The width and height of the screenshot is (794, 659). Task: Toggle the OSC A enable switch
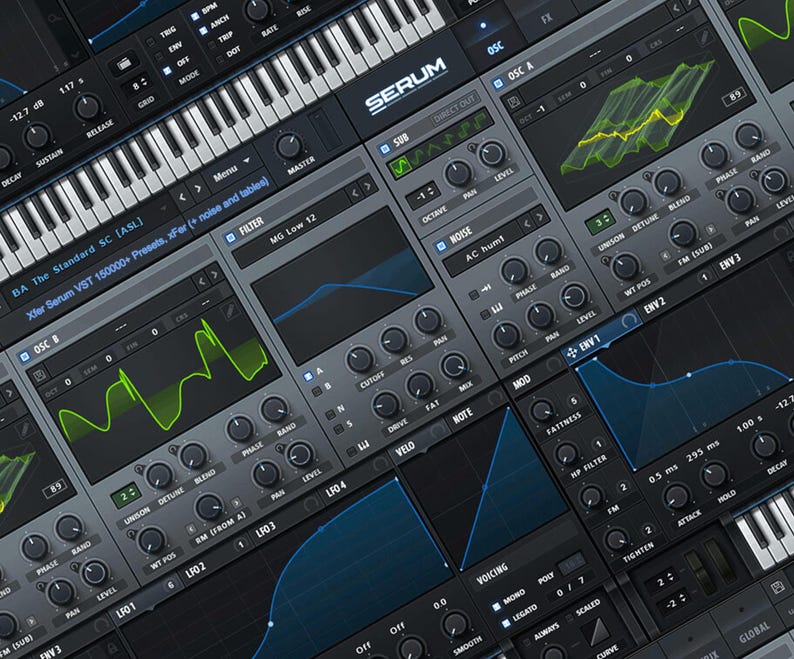pos(498,84)
